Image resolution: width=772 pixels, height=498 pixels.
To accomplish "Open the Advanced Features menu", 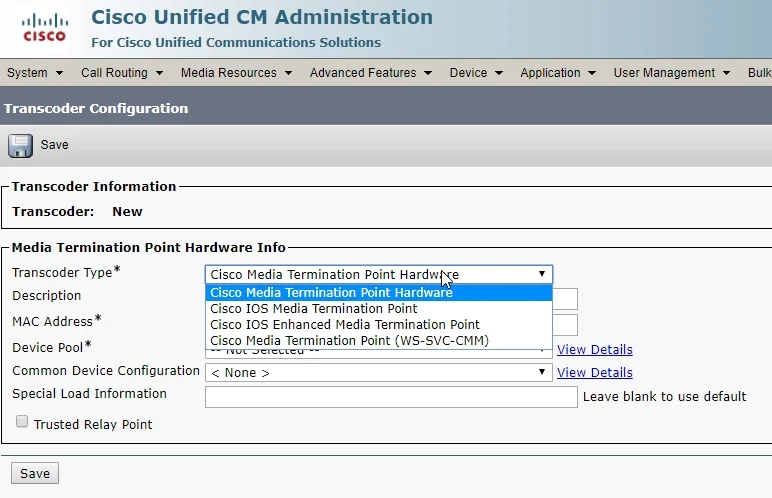I will [x=370, y=73].
